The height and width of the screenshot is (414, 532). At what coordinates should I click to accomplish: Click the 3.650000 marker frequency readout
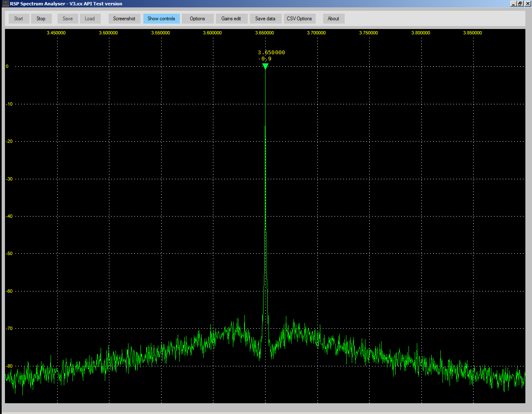point(271,53)
